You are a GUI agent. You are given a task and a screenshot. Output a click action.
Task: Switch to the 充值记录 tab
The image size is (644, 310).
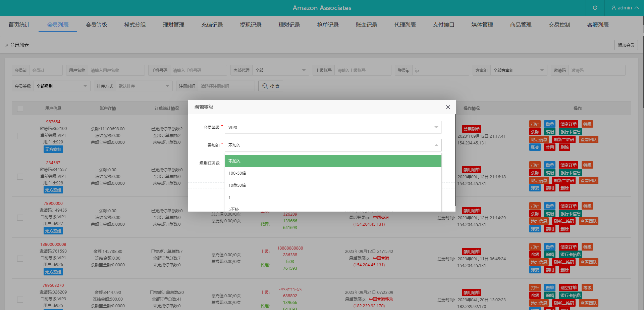[x=212, y=25]
